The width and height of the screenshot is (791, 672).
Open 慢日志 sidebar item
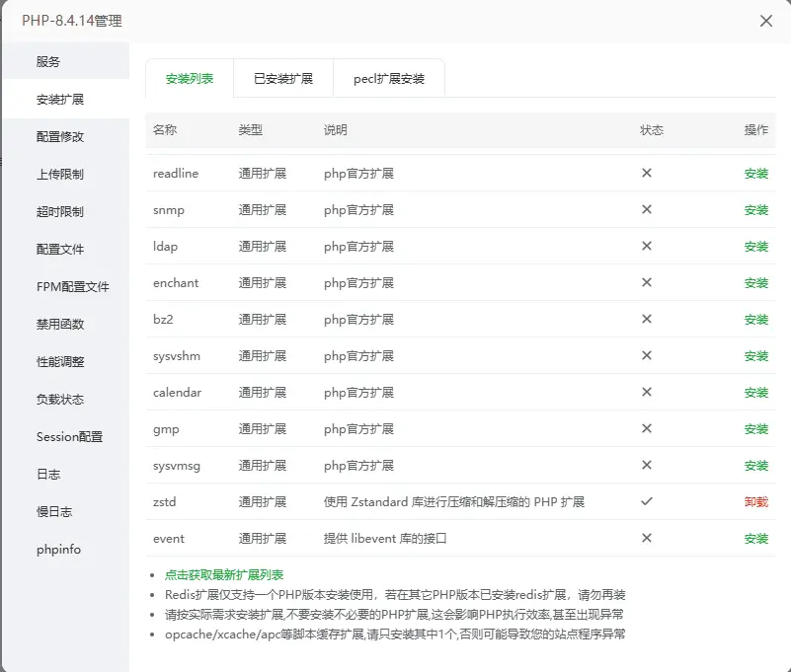coord(54,511)
